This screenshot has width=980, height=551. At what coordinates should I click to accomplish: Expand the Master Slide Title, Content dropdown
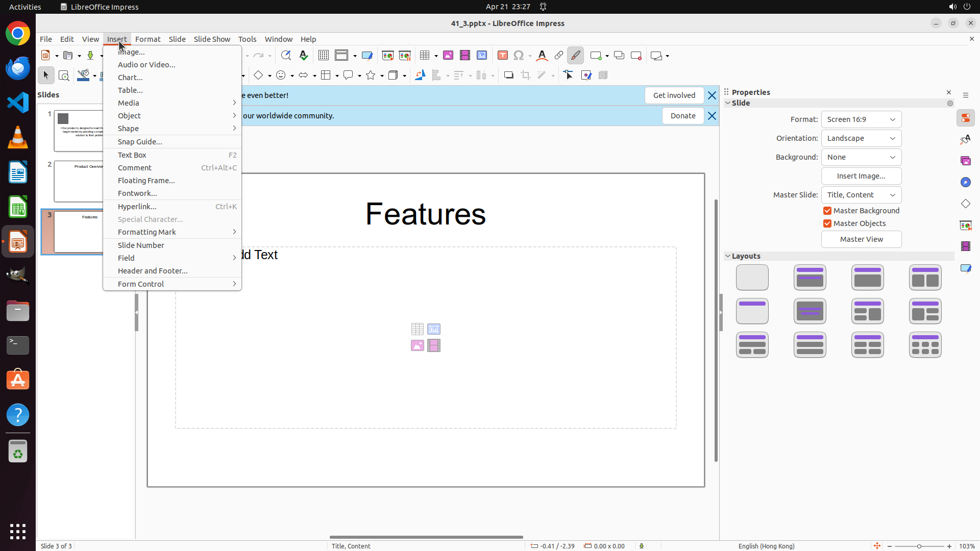(x=861, y=195)
